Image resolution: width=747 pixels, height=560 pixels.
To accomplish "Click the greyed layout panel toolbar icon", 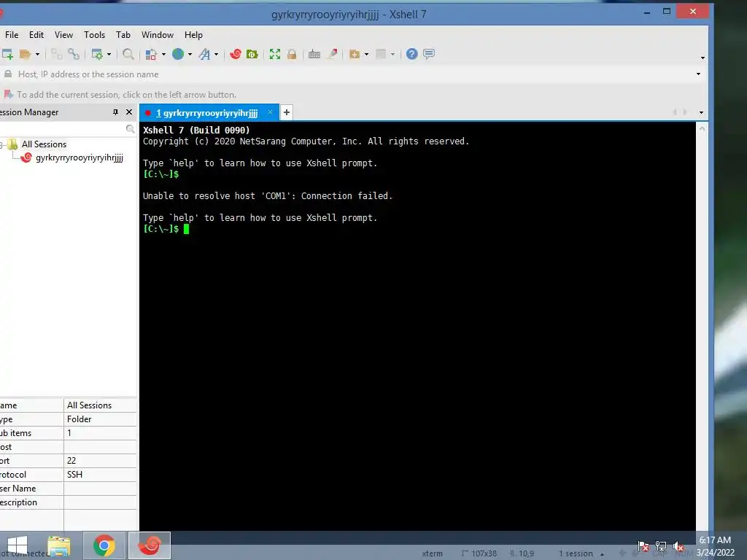I will coord(381,54).
